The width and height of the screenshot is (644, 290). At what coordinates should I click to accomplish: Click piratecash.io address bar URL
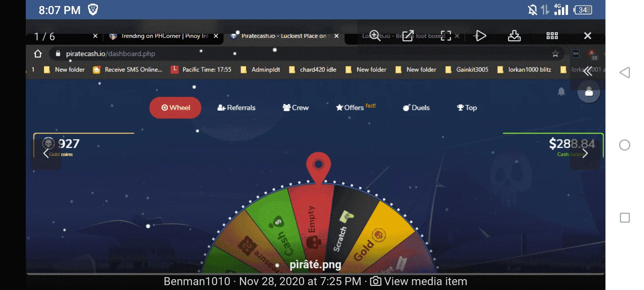pos(111,54)
